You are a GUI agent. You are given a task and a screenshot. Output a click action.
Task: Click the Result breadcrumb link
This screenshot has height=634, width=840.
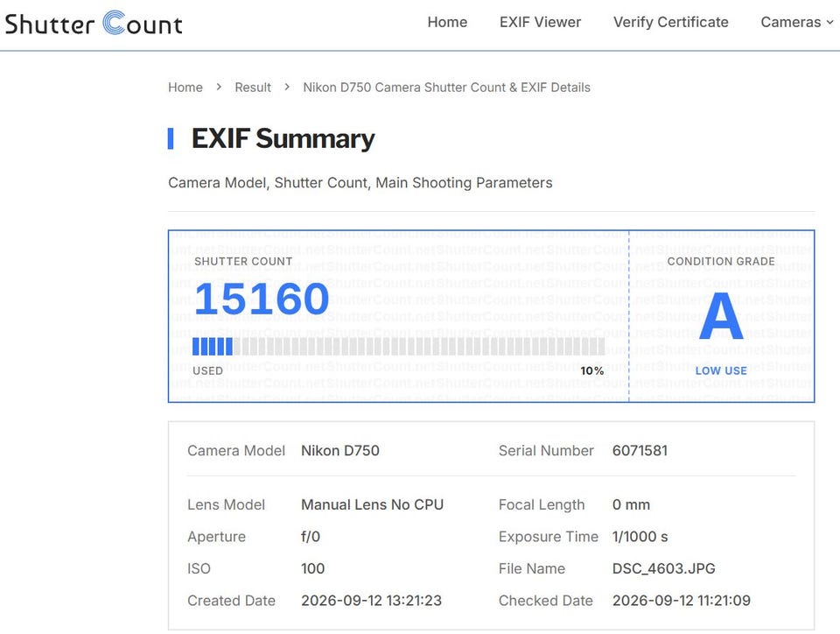click(253, 88)
